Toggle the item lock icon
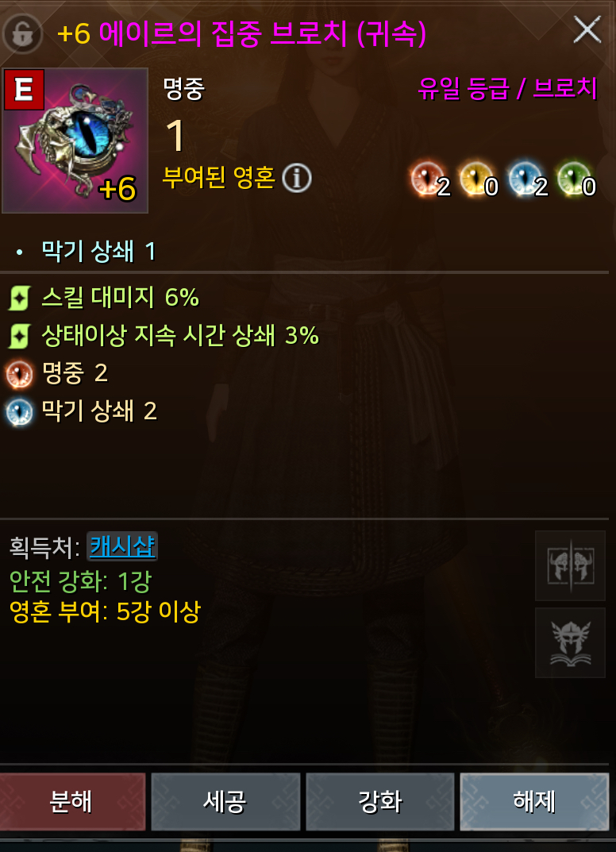 tap(22, 33)
